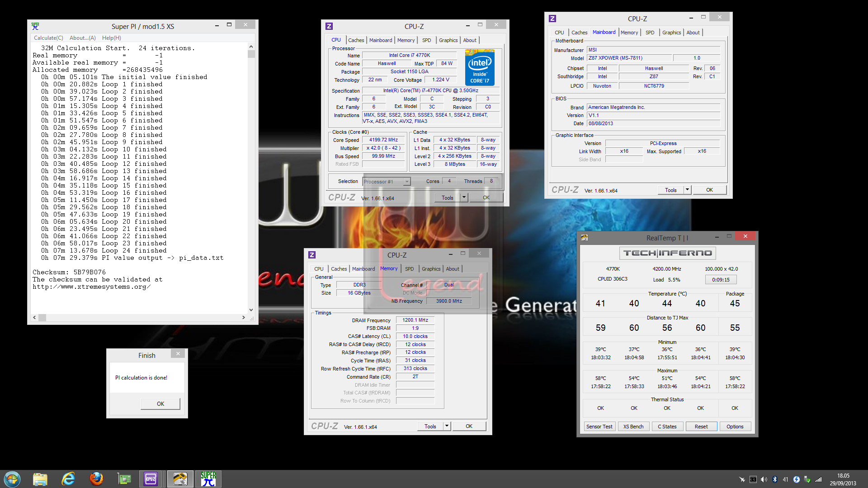This screenshot has height=488, width=868.
Task: Switch to Caches tab in CPU window
Action: click(x=356, y=40)
